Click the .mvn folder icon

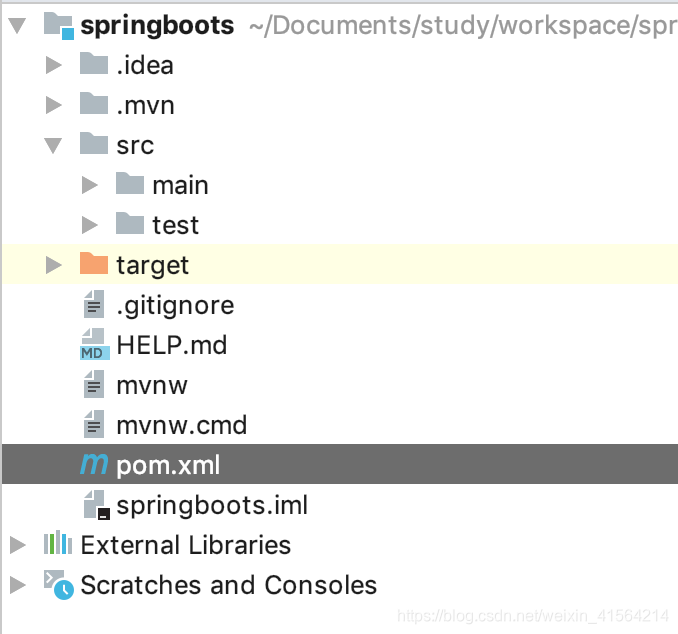pyautogui.click(x=94, y=103)
